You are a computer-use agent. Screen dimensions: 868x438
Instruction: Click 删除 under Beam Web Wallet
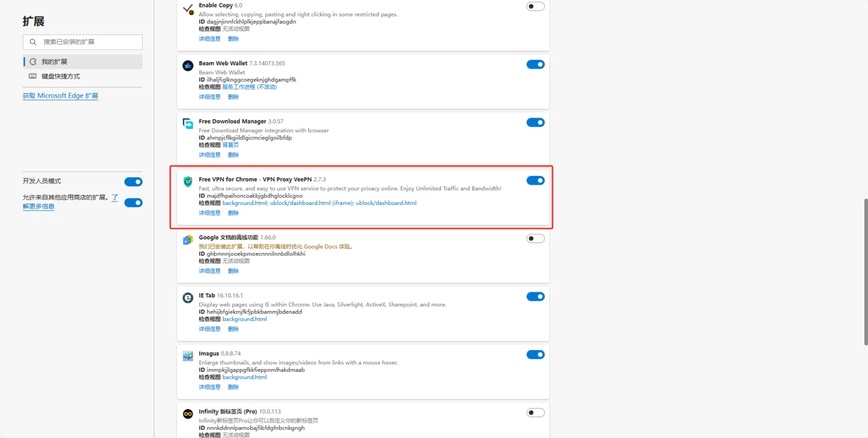coord(233,97)
